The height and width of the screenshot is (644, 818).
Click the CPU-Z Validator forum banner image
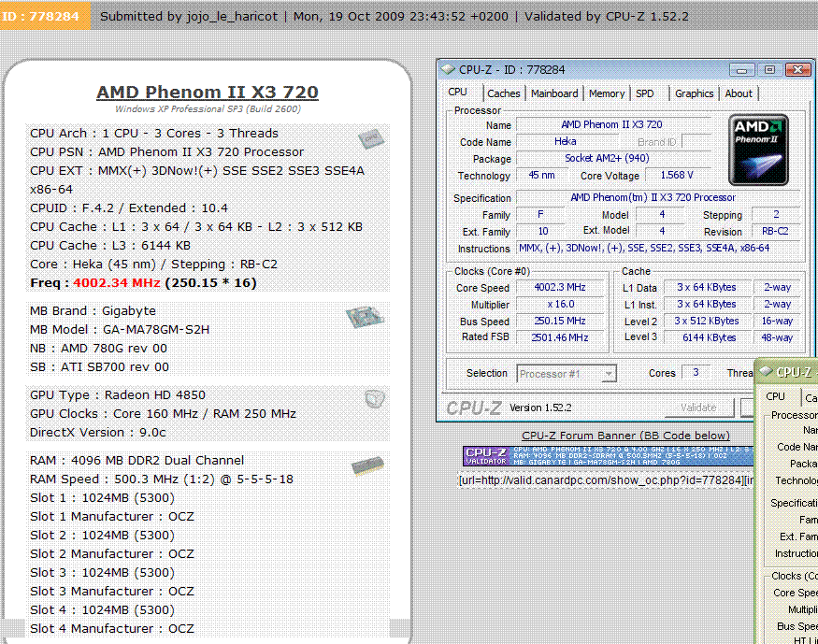click(x=608, y=456)
